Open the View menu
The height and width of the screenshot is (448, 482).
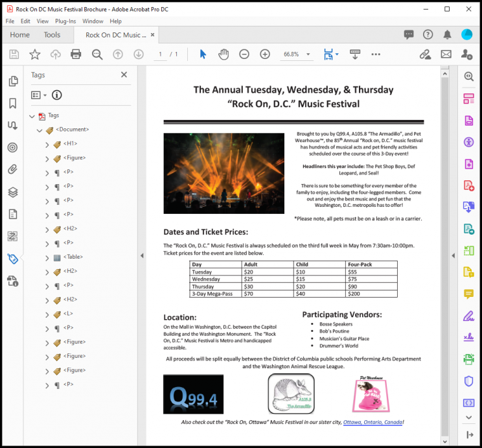[x=42, y=21]
